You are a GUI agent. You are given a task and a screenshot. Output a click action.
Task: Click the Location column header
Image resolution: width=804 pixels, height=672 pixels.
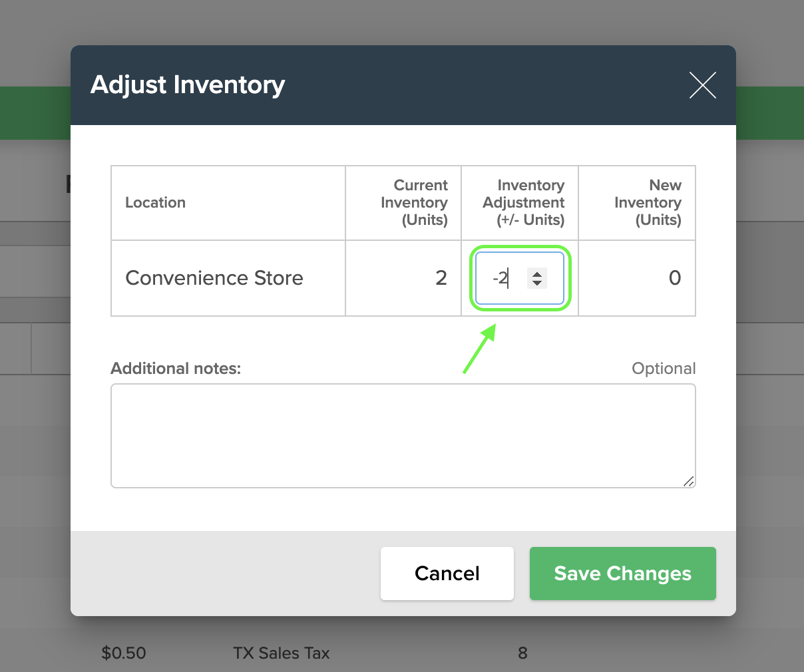[155, 203]
